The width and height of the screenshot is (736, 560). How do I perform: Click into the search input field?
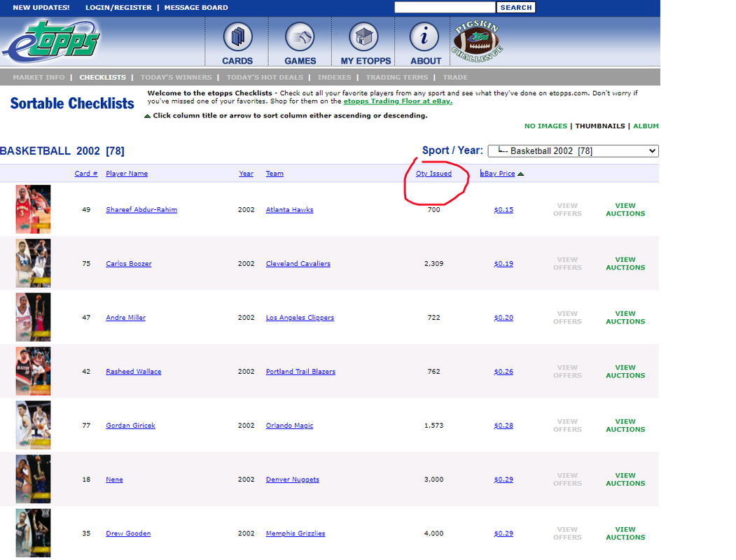click(445, 7)
